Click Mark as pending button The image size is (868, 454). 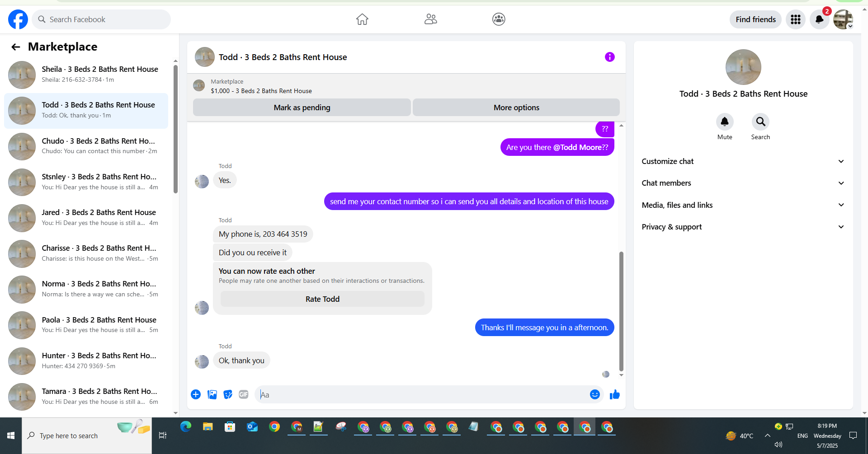pyautogui.click(x=302, y=108)
